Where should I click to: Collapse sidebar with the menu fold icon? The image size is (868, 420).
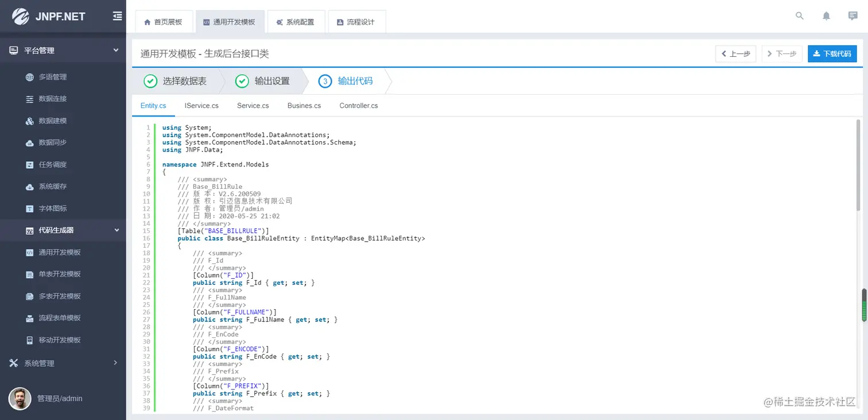point(117,16)
